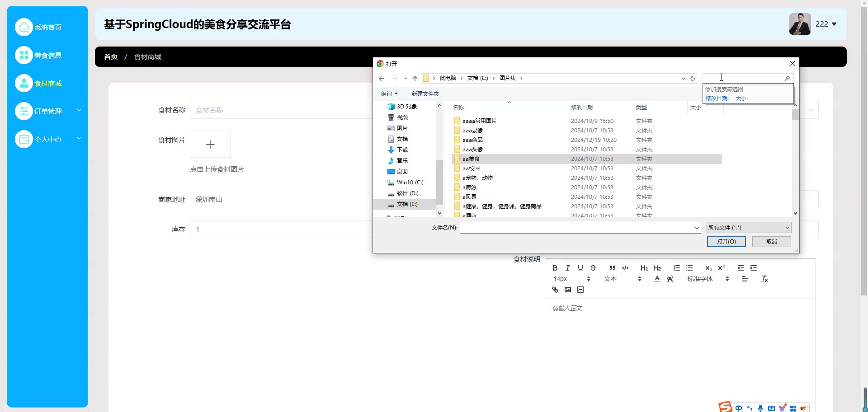Apply Heading 2 style
Image resolution: width=868 pixels, height=412 pixels.
(x=657, y=268)
